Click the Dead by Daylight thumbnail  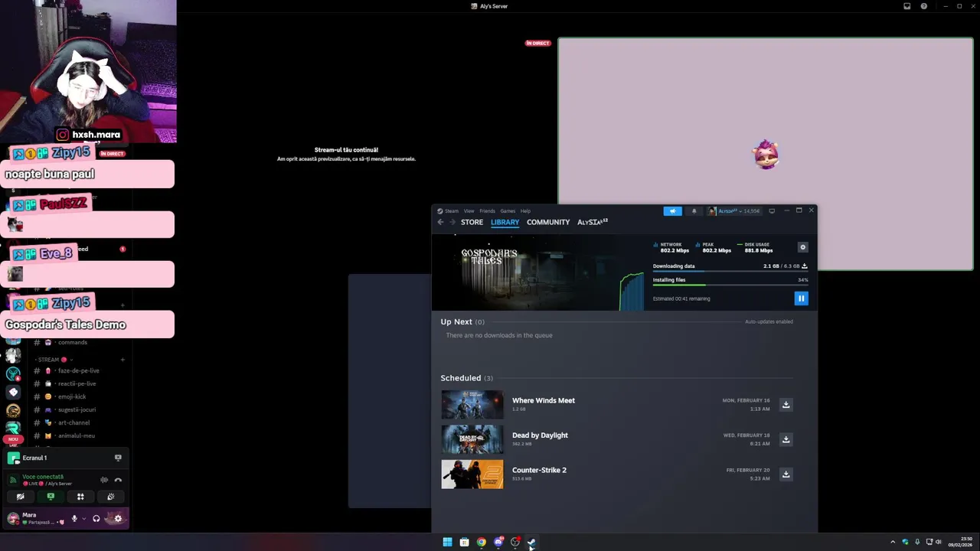pos(472,439)
